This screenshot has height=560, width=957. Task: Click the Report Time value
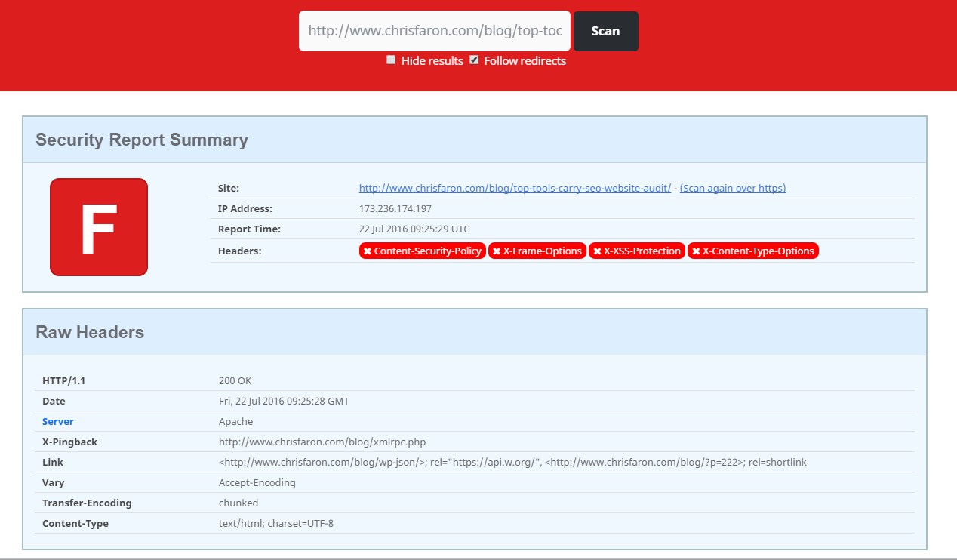click(414, 229)
